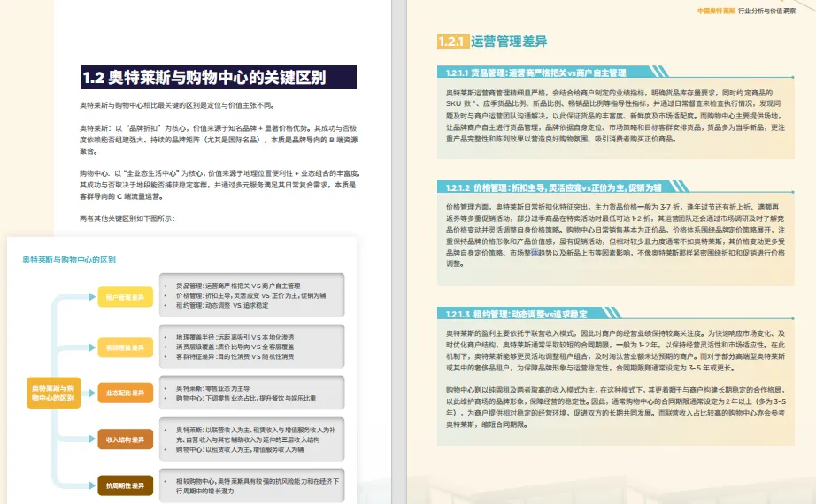
Task: Click text '相较购物中心,奥特莱斯具有较强的抗风险能力'
Action: [257, 485]
